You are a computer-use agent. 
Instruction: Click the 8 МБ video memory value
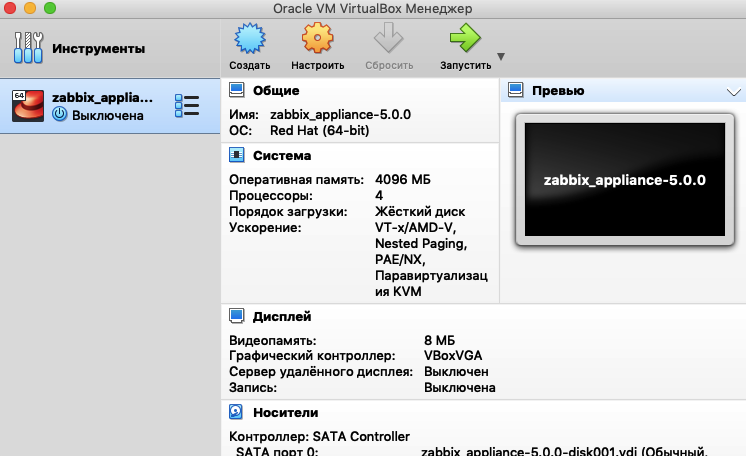[439, 340]
